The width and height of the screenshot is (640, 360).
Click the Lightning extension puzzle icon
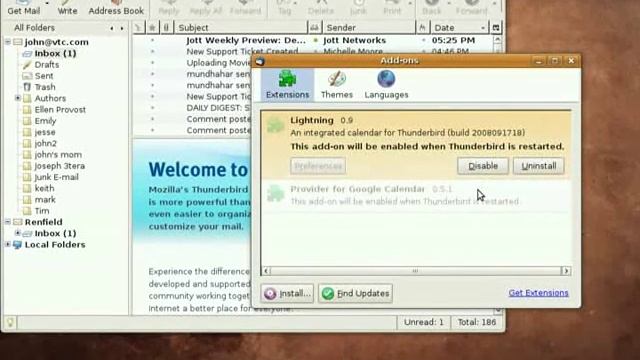point(276,125)
